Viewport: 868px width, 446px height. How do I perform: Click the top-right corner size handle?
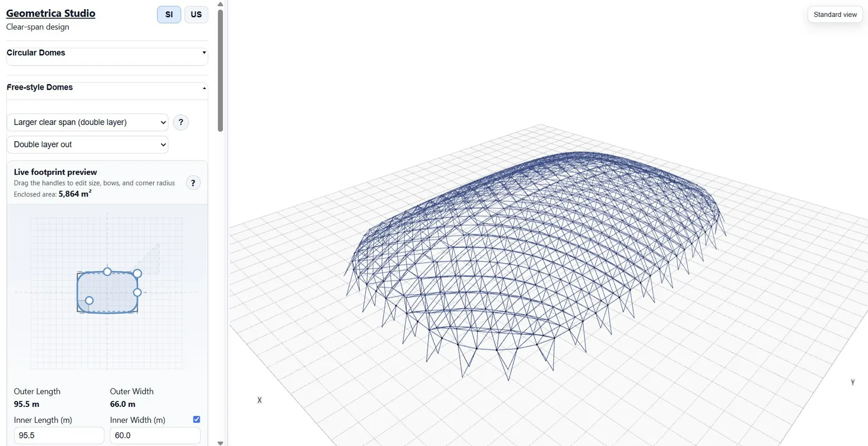pos(137,273)
